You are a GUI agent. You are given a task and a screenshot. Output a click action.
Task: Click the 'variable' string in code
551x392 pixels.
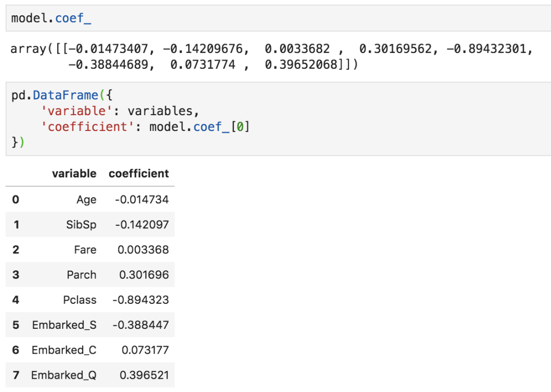pyautogui.click(x=77, y=111)
